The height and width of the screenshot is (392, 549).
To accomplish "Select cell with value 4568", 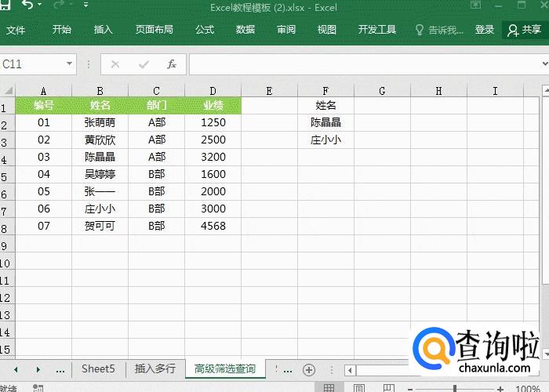I will pyautogui.click(x=213, y=226).
